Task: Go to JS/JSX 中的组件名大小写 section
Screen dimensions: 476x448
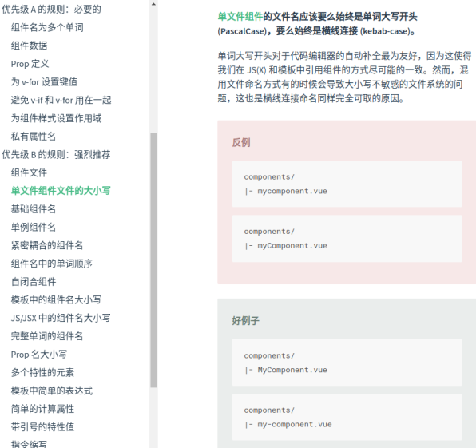Action: click(x=61, y=318)
